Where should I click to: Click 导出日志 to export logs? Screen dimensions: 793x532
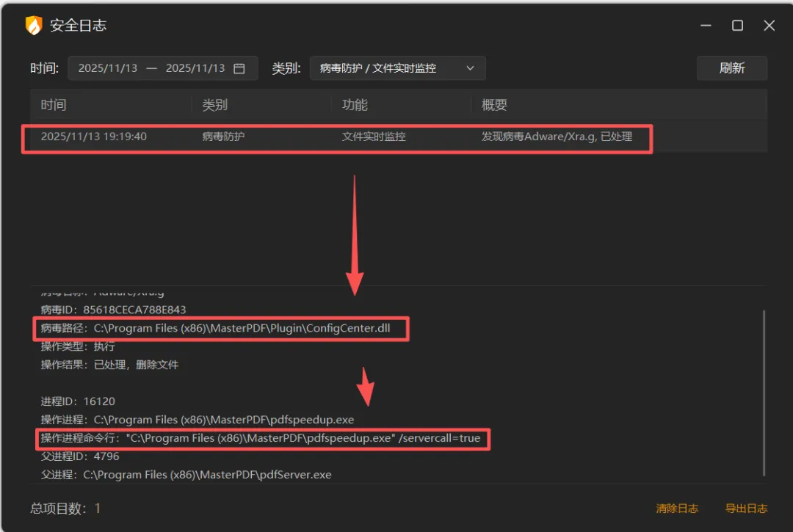[746, 508]
